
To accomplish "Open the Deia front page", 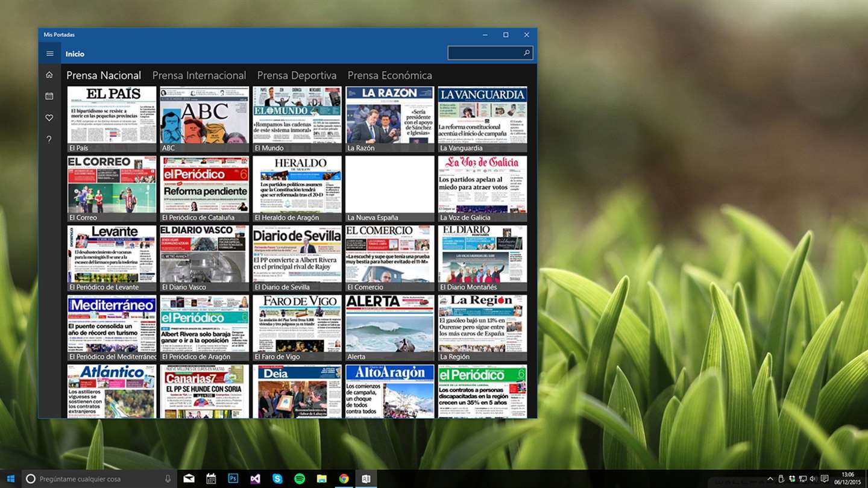I will coord(297,392).
